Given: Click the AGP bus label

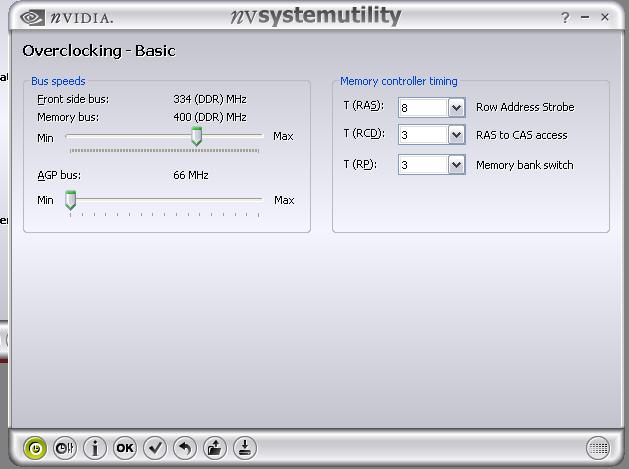Looking at the screenshot, I should [59, 175].
